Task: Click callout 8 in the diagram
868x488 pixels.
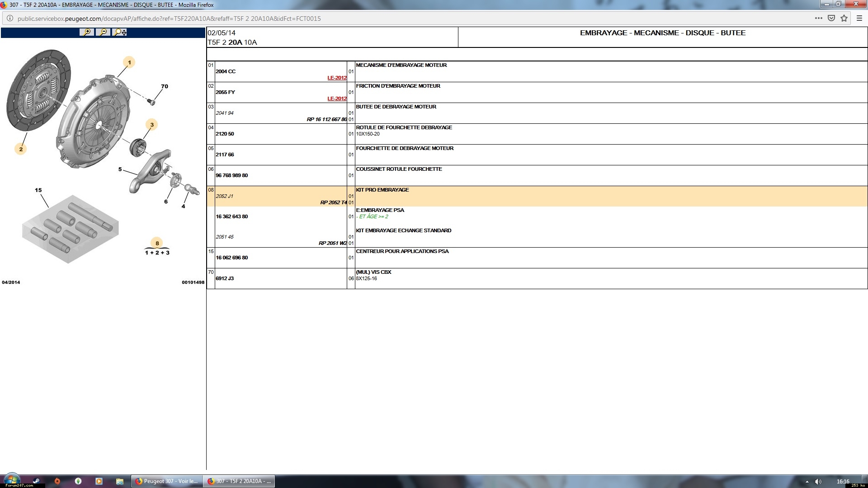Action: click(157, 243)
